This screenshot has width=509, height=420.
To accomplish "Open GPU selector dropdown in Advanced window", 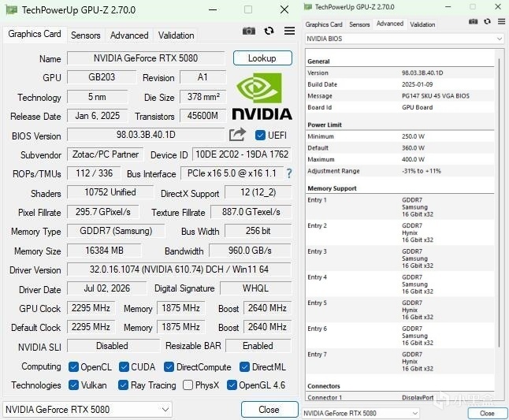I will coord(361,413).
